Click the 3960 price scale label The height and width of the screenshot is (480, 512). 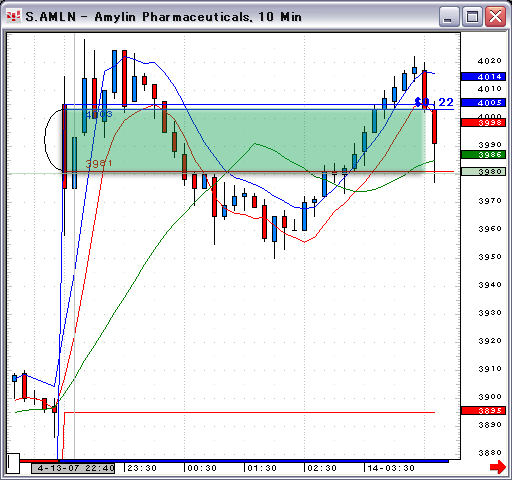(490, 229)
